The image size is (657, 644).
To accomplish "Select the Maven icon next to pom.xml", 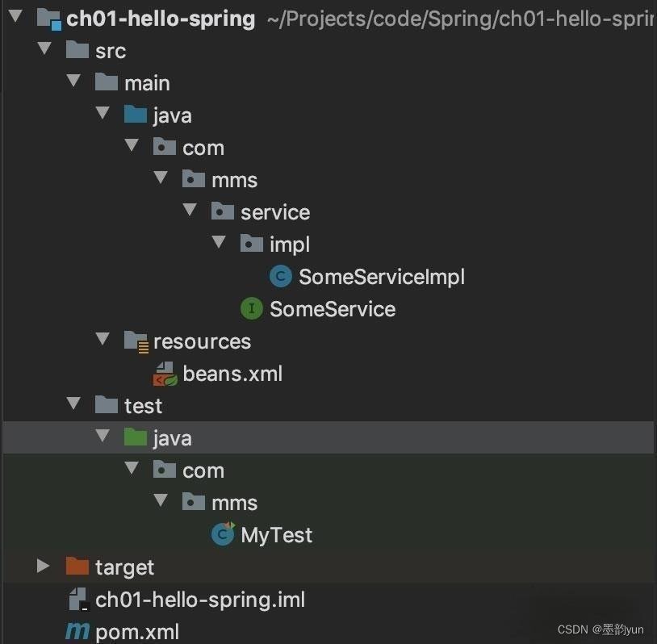I will pos(77,632).
